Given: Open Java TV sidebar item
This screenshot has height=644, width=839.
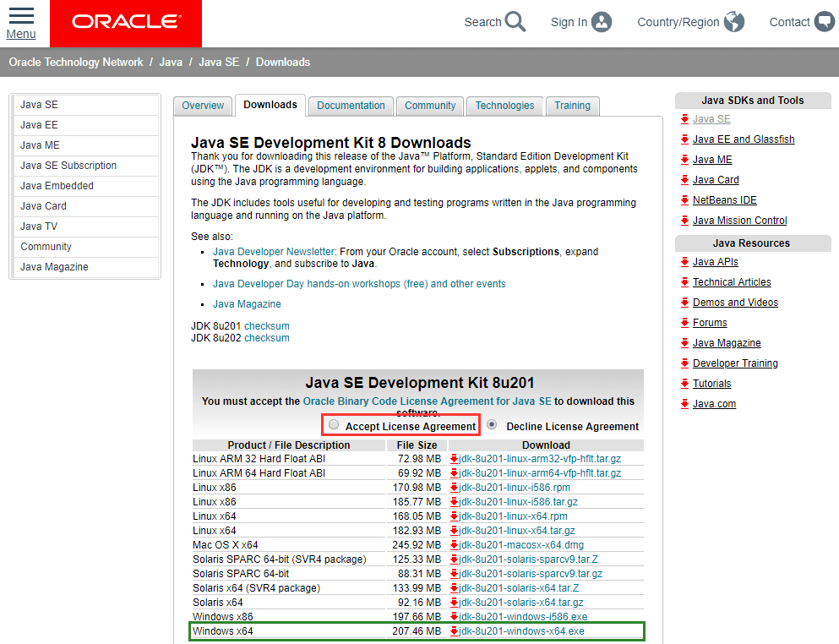Looking at the screenshot, I should click(85, 226).
